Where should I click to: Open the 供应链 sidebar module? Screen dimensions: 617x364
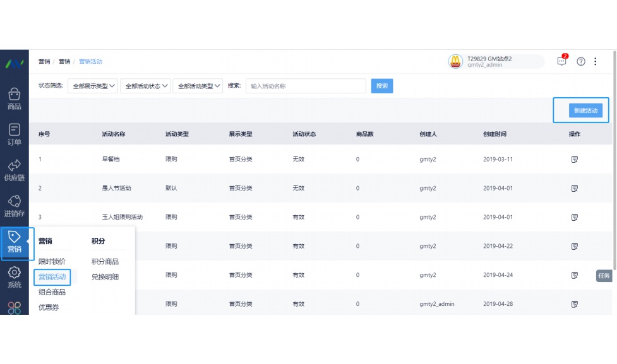click(x=16, y=169)
